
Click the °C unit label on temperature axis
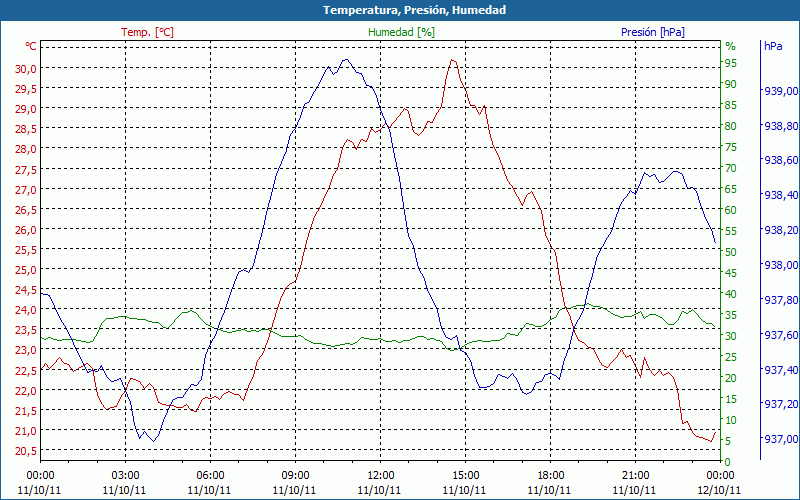point(31,46)
